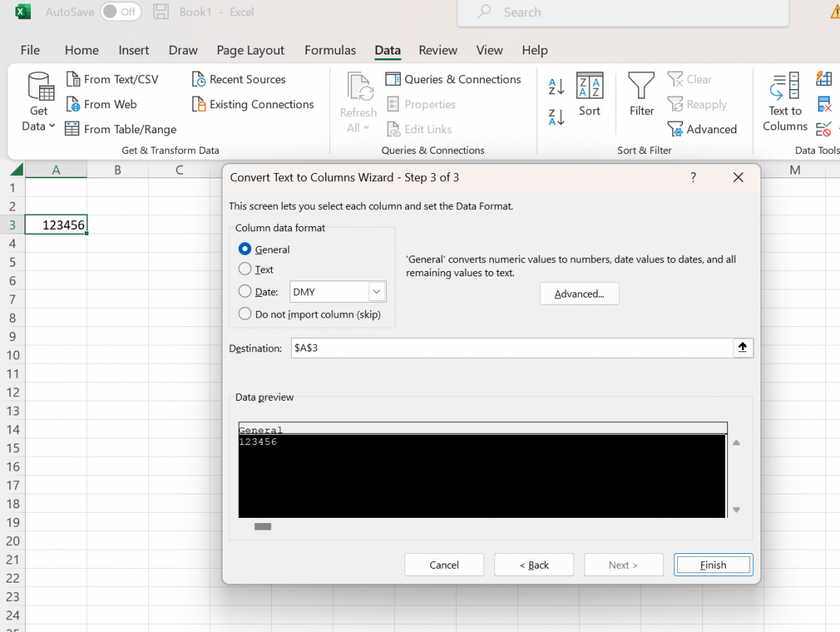Click the Sort Z to A icon

556,116
